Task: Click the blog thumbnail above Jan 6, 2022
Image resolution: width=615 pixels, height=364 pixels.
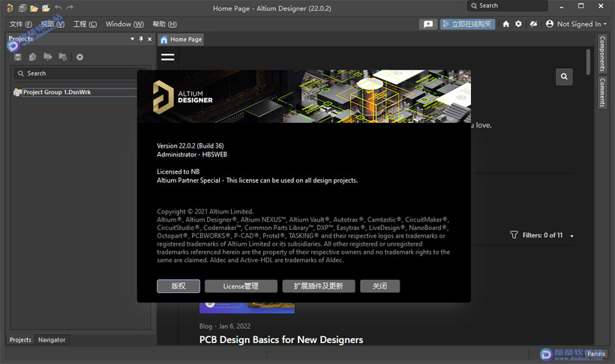Action: (247, 308)
